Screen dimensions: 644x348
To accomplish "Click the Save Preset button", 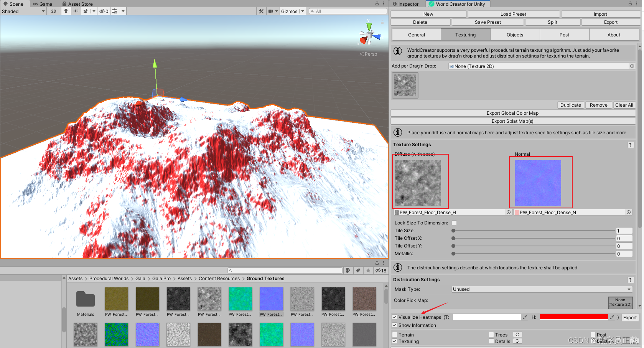I will (x=487, y=22).
